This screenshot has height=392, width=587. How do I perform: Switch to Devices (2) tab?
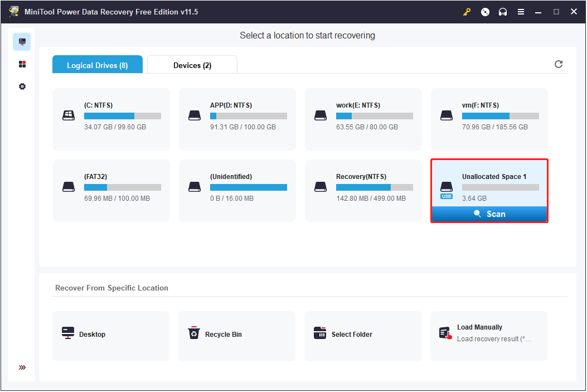pyautogui.click(x=192, y=64)
